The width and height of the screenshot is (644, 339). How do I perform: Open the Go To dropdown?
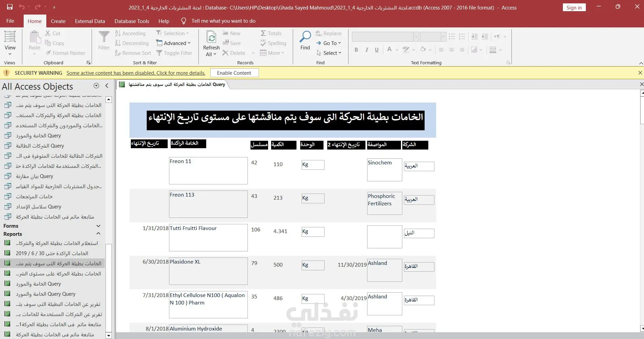tap(328, 43)
